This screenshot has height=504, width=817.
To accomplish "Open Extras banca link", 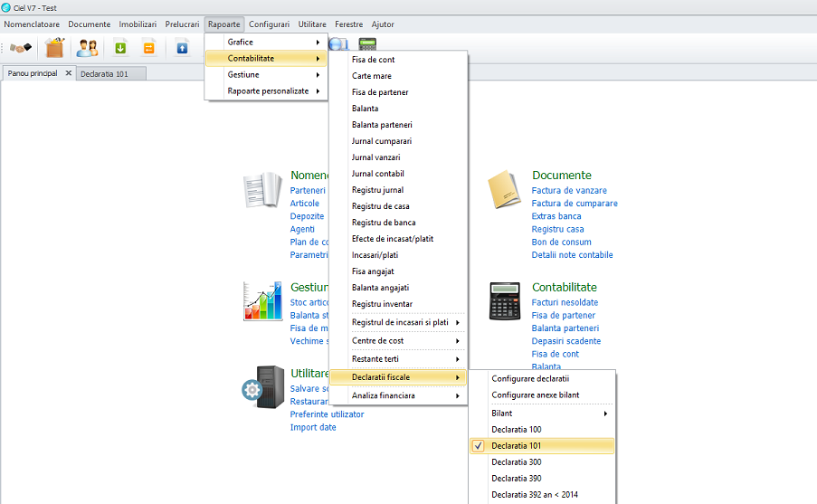I will [x=556, y=215].
